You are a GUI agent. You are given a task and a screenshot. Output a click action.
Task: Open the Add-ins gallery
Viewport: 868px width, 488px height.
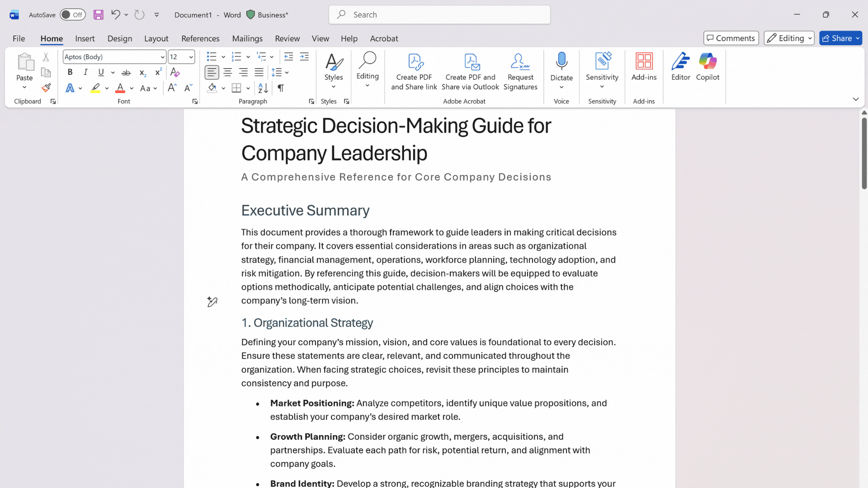point(644,67)
